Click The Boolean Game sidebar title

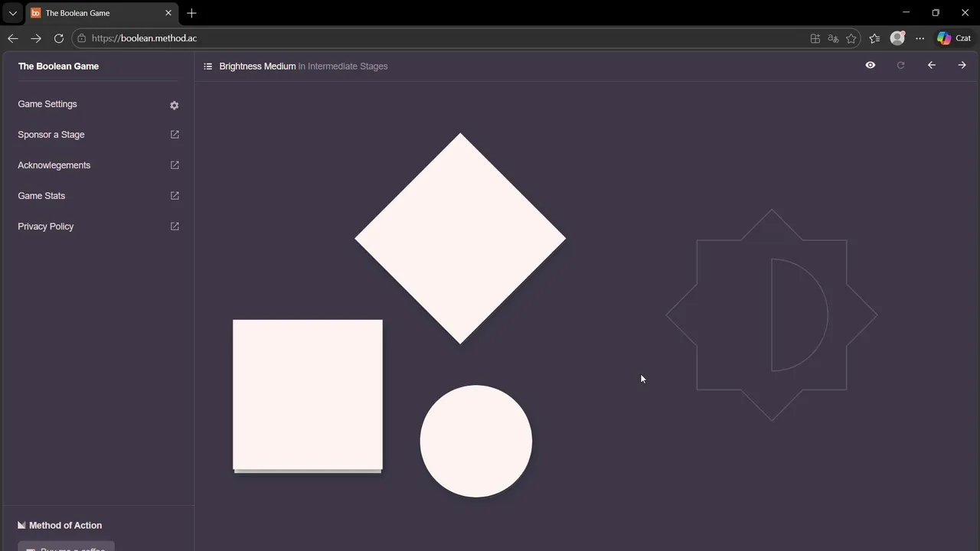pos(58,67)
